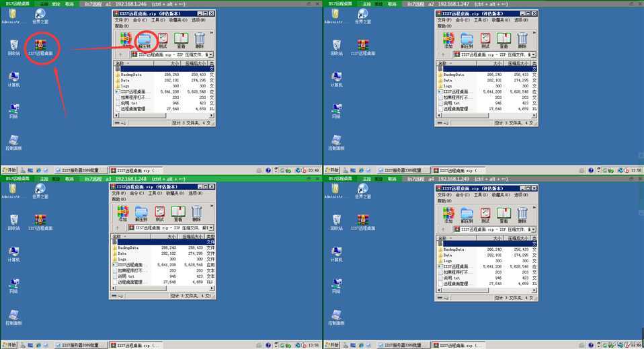Select the BackupData folder row in pane a4

pyautogui.click(x=487, y=249)
